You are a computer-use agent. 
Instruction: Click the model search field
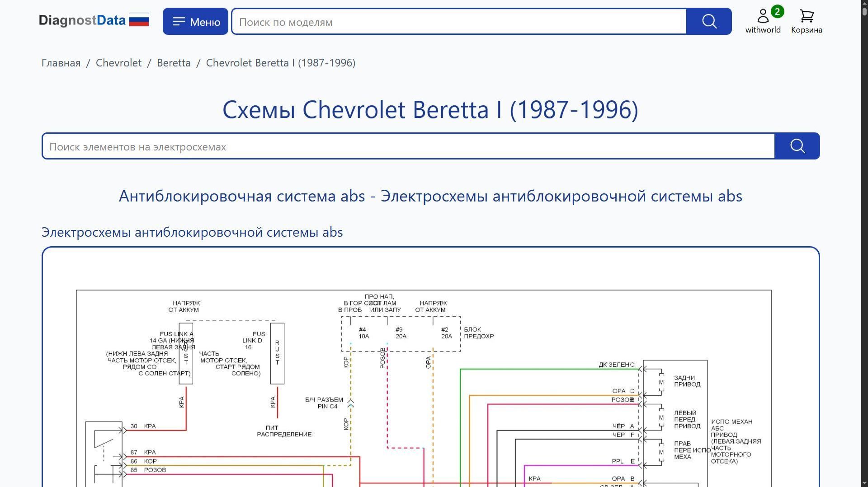459,22
